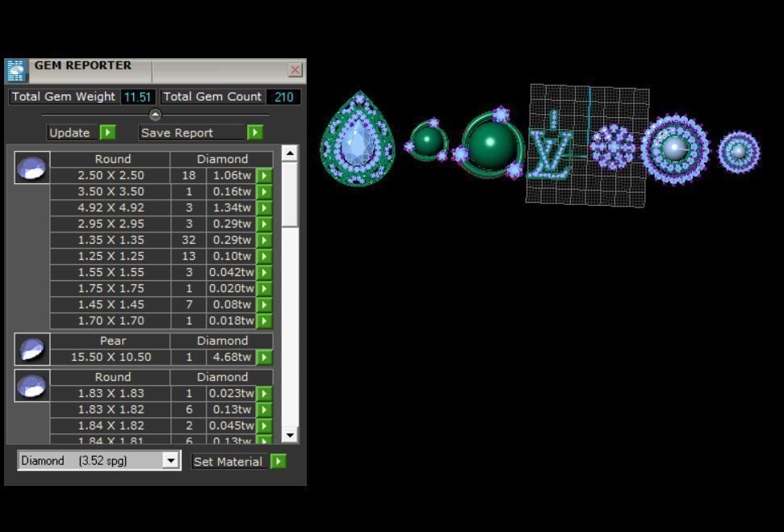Select the pear-shaped pendant model in viewport
Viewport: 784px width, 532px height.
[x=358, y=139]
